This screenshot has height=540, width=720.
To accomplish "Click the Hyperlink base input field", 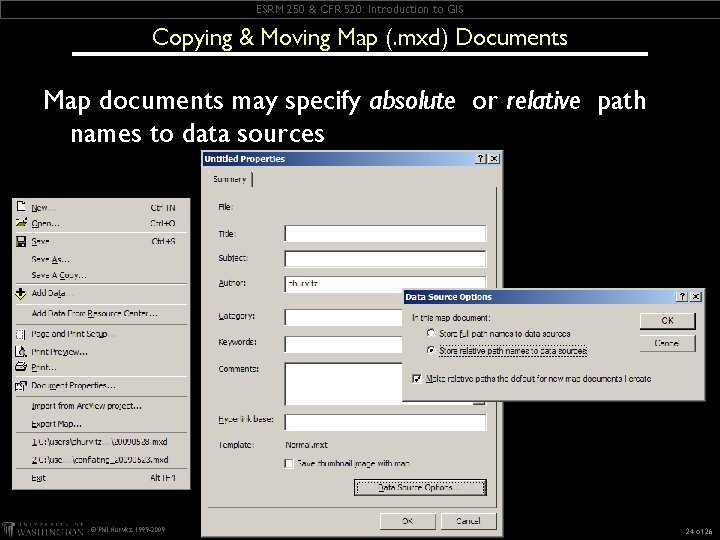I will coord(385,422).
